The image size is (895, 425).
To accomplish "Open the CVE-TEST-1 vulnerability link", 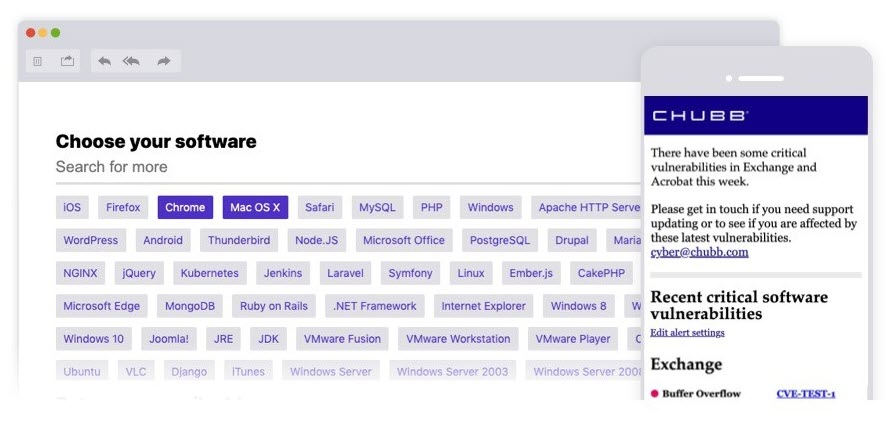I will coord(805,394).
